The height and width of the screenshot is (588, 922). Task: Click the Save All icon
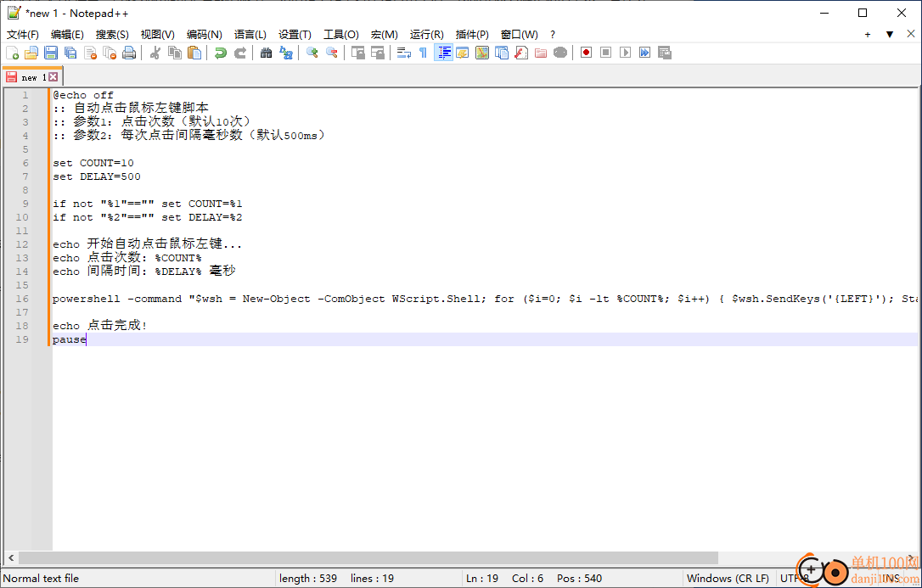[x=70, y=53]
